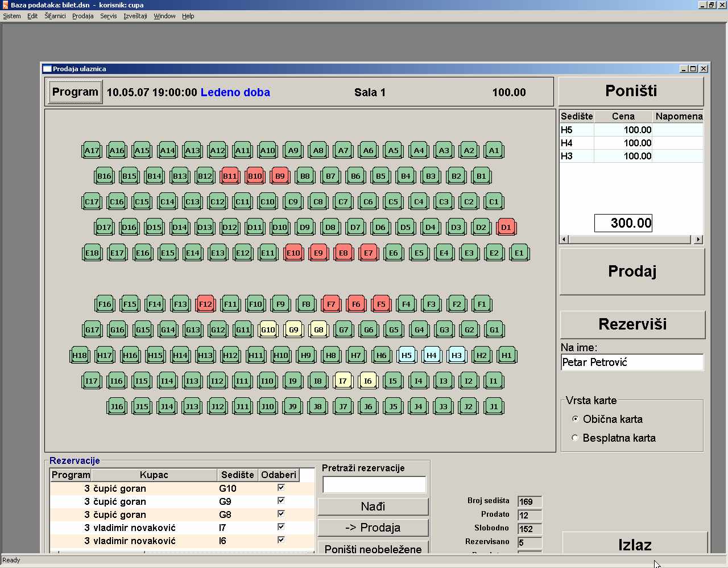728x568 pixels.
Task: Click the Poništi neobeležene button
Action: click(373, 548)
